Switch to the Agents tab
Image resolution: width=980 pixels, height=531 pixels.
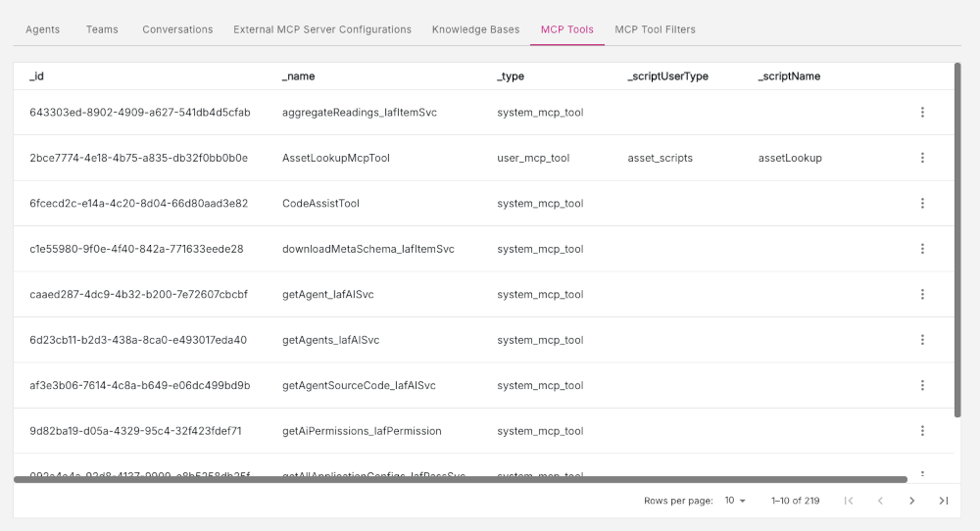click(x=42, y=29)
